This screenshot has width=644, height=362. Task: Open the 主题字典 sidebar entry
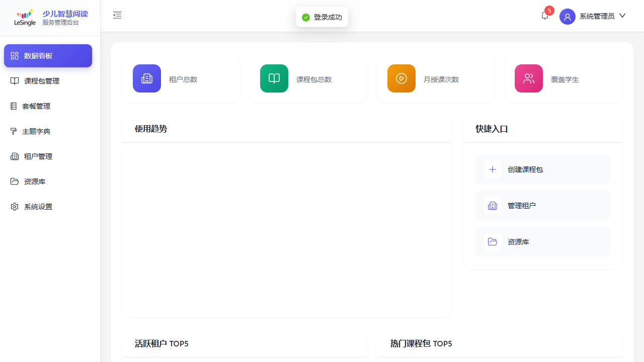36,131
